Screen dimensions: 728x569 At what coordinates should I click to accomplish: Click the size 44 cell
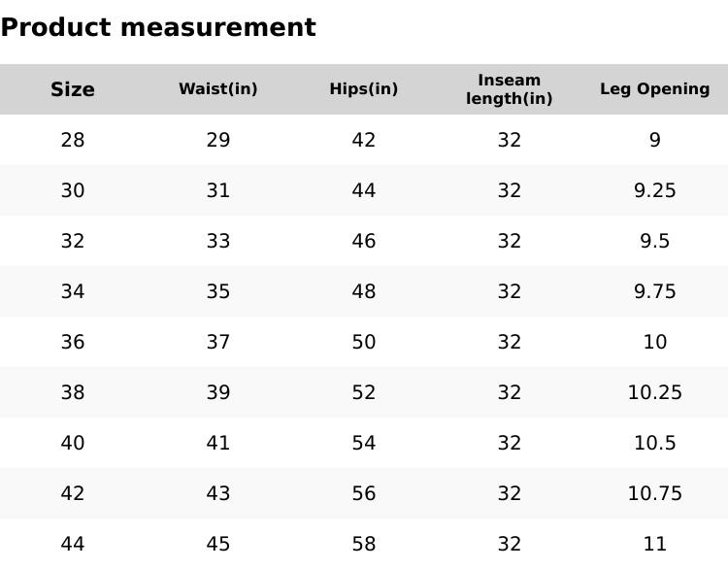[73, 544]
